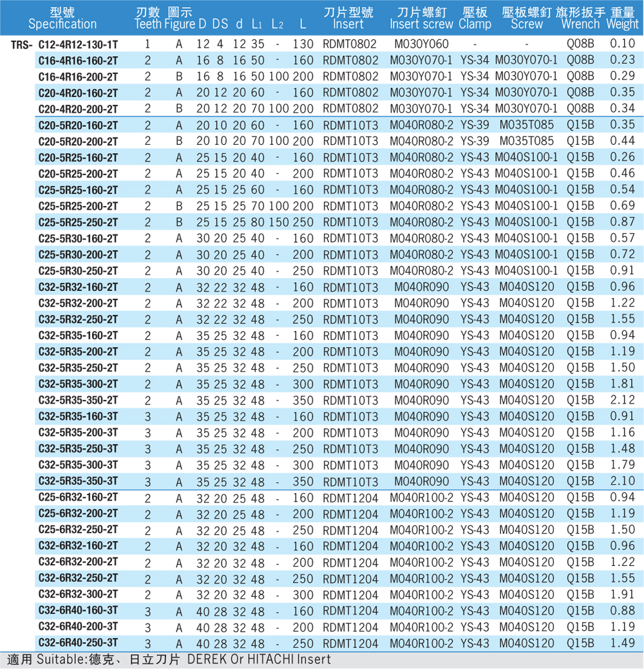Select the C25-6R32-160-2T specification
Viewport: 644px width, 669px height.
(78, 497)
